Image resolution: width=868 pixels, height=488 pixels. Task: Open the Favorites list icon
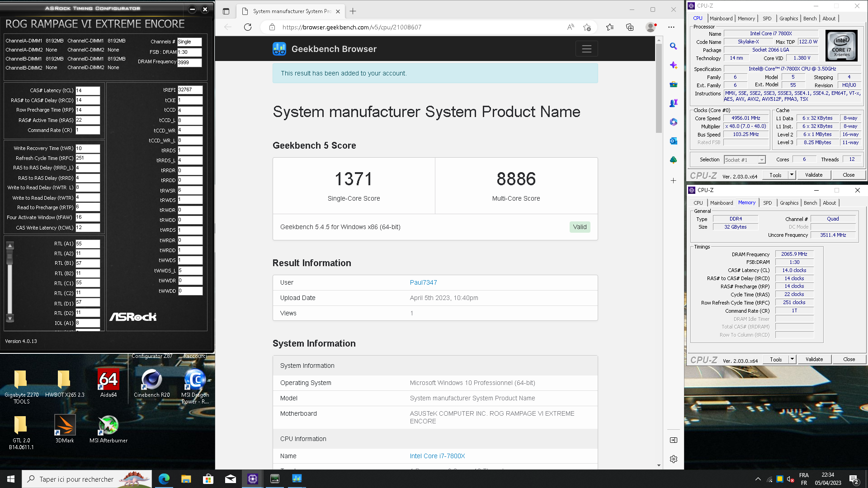click(x=610, y=27)
